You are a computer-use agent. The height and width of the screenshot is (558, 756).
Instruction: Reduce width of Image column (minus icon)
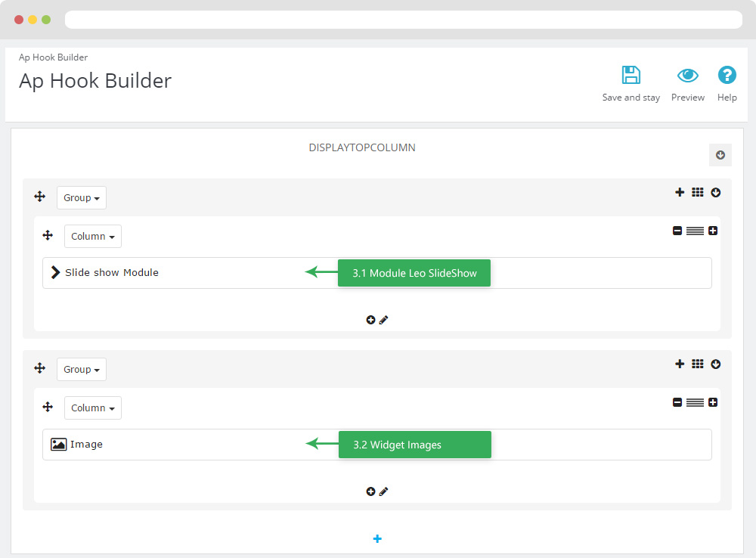677,403
